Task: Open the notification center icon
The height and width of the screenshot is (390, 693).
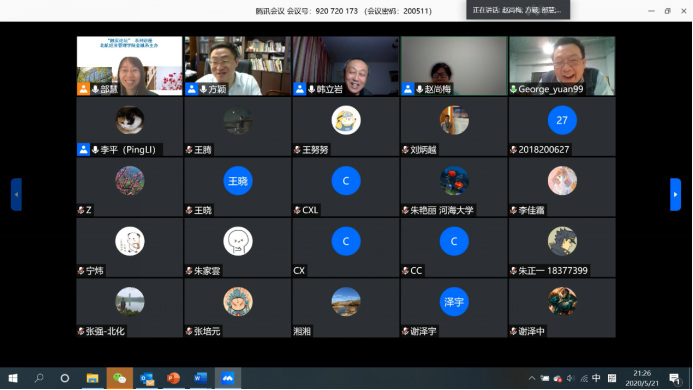Action: [x=674, y=379]
